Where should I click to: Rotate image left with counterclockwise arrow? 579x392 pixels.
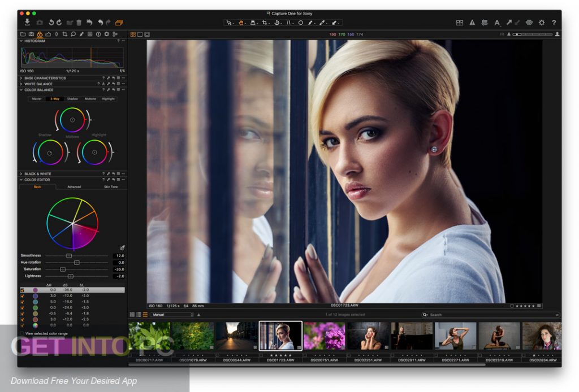51,23
